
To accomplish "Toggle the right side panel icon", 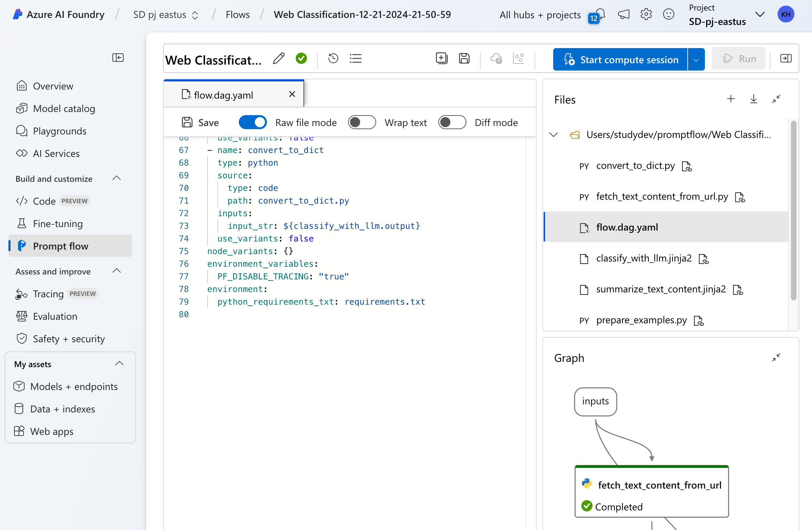I will point(786,58).
